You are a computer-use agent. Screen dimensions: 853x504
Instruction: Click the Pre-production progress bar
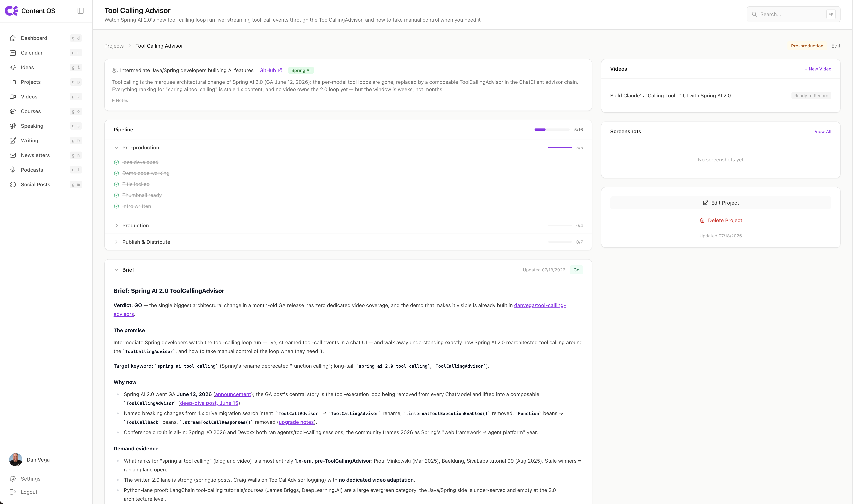point(560,148)
